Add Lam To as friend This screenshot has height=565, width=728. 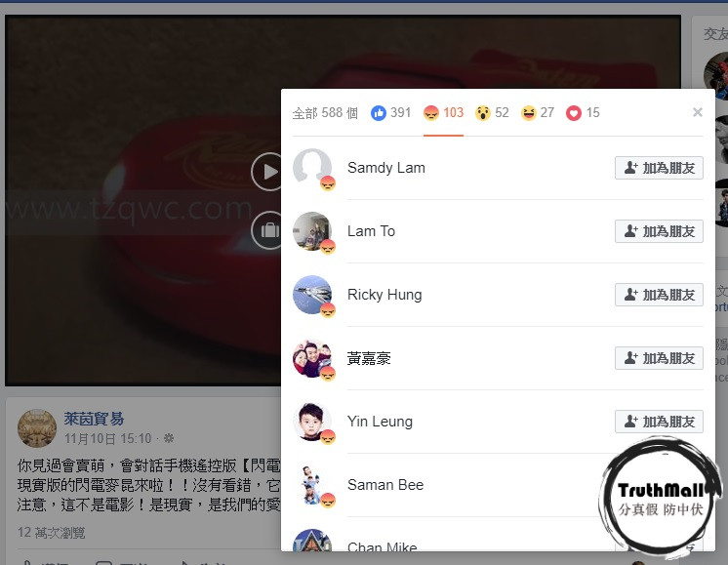[659, 231]
